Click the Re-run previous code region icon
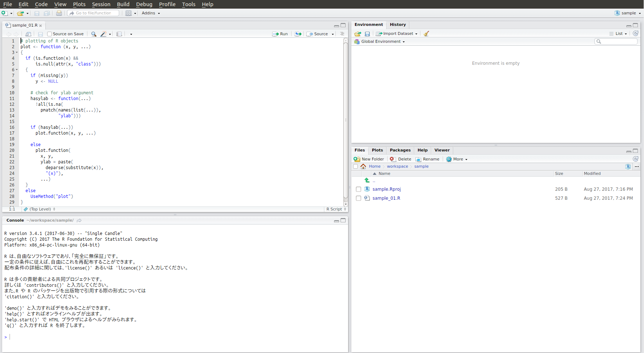Image resolution: width=644 pixels, height=353 pixels. point(298,34)
